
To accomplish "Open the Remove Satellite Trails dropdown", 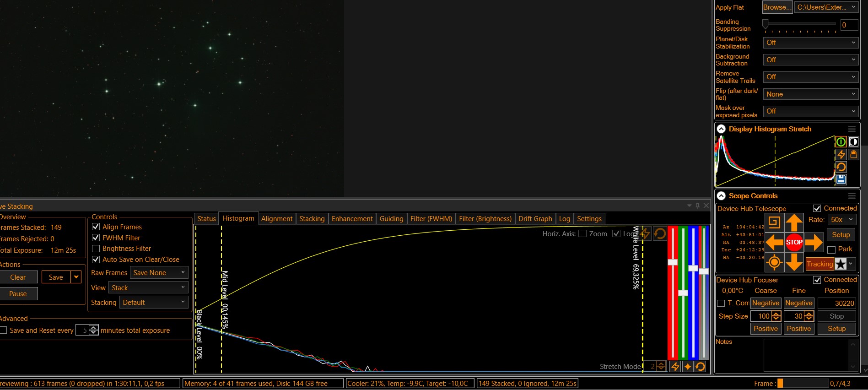I will pyautogui.click(x=810, y=77).
